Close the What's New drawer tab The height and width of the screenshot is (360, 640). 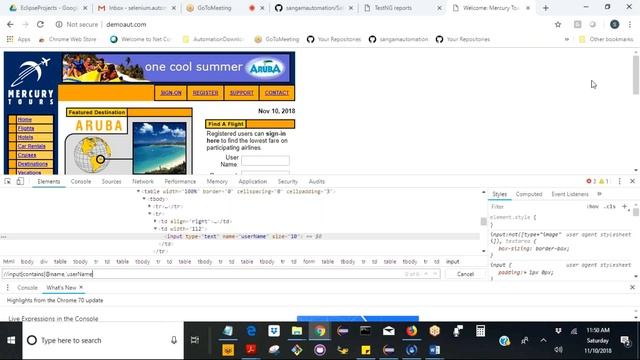coord(81,287)
